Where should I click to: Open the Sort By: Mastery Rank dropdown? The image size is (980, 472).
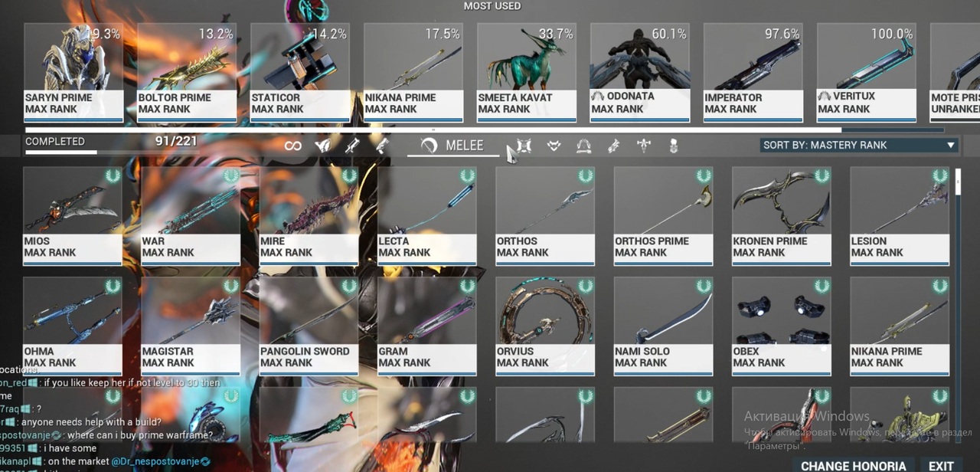[x=860, y=145]
